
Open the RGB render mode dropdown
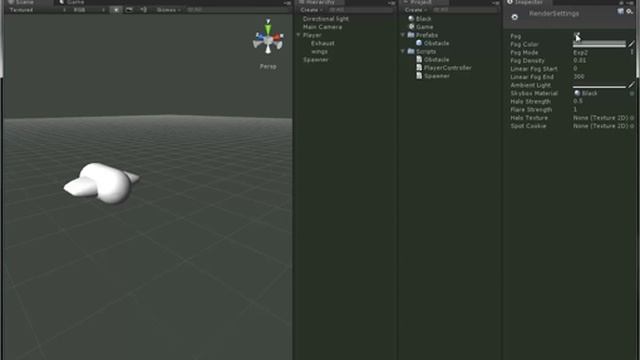click(89, 10)
